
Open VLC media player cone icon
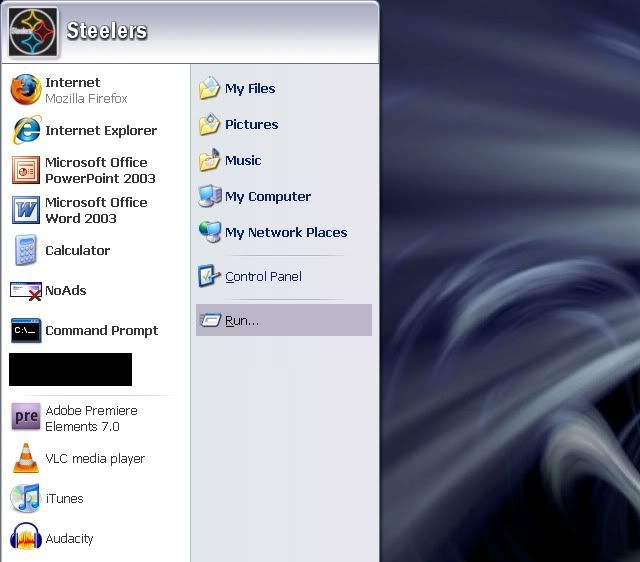[x=26, y=458]
